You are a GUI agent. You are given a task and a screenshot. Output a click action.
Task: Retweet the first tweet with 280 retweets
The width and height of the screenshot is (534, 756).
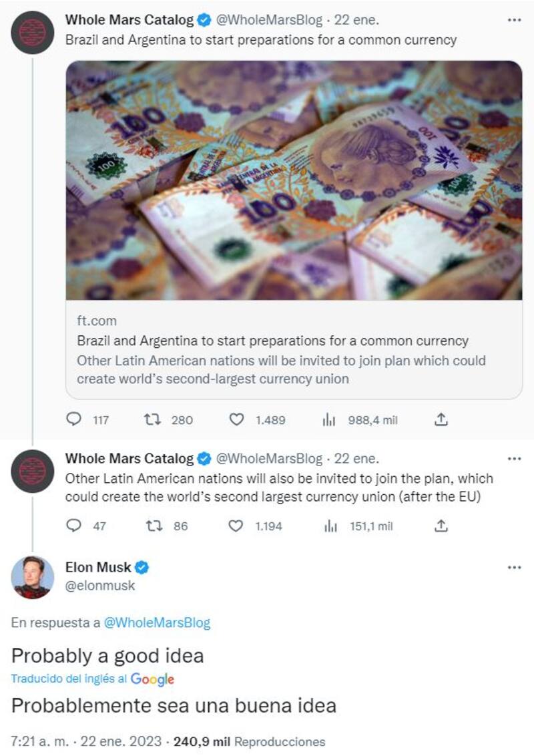[x=152, y=420]
